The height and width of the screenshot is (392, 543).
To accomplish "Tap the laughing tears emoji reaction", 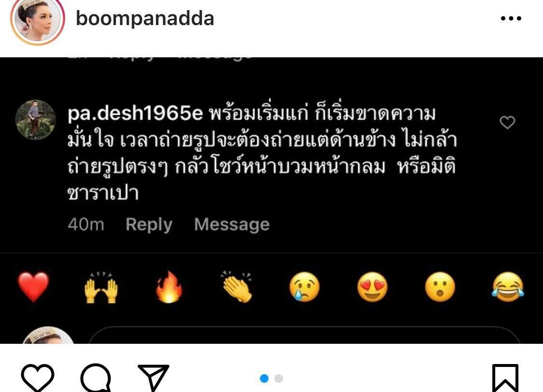I will tap(508, 286).
